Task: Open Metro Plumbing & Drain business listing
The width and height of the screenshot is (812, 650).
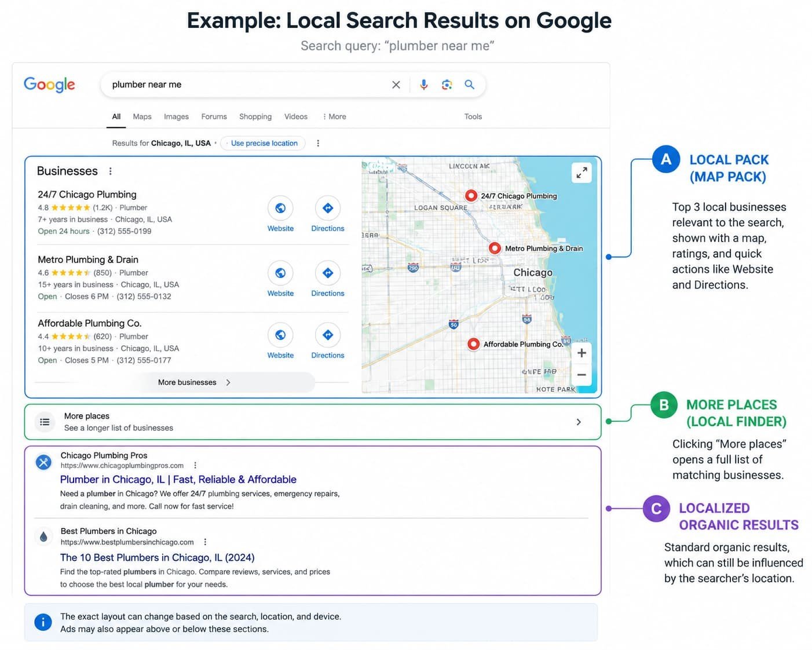Action: (88, 260)
